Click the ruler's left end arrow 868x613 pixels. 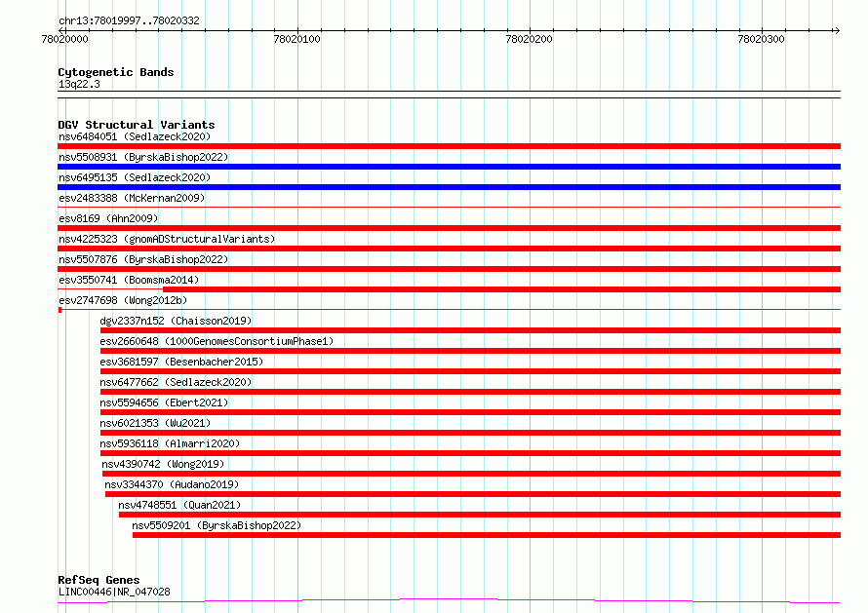tap(62, 30)
